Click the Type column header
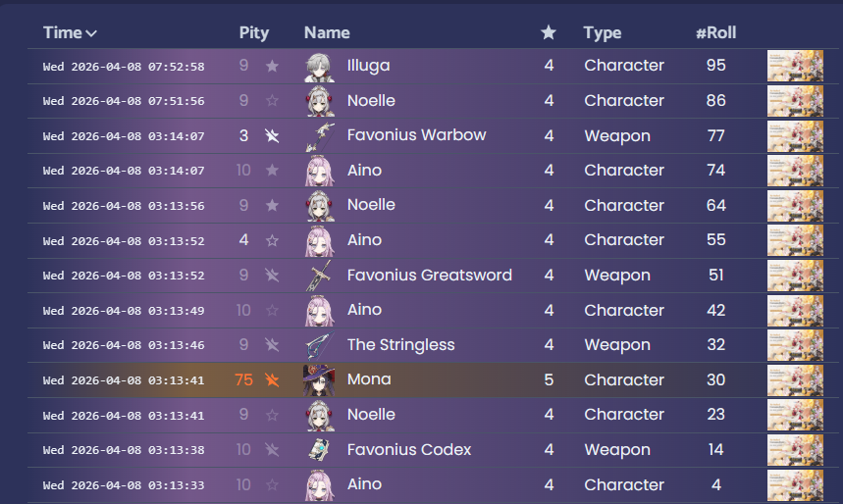The height and width of the screenshot is (504, 843). 603,32
